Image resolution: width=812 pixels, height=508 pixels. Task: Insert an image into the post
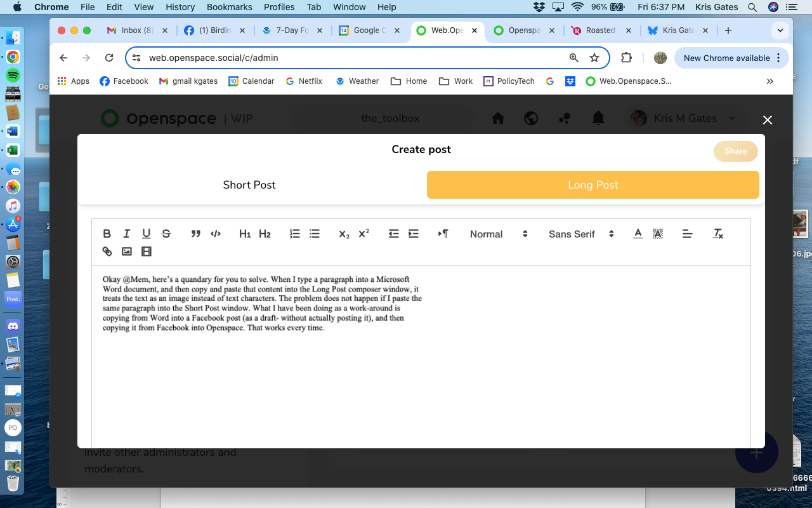(x=126, y=251)
